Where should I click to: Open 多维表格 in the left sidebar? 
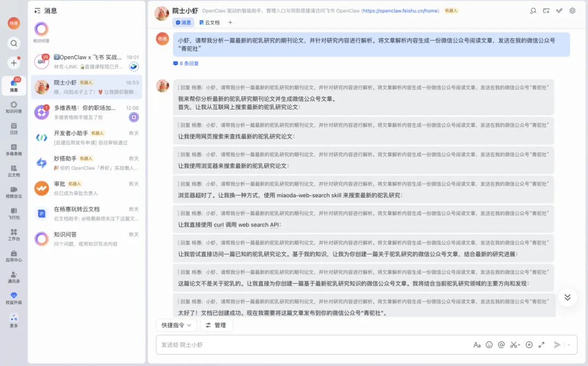click(x=14, y=150)
